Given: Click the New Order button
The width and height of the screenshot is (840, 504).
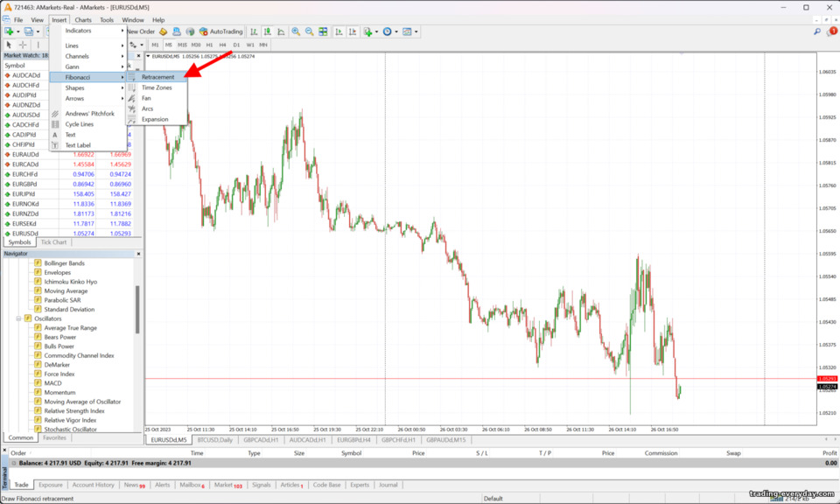Looking at the screenshot, I should tap(141, 31).
